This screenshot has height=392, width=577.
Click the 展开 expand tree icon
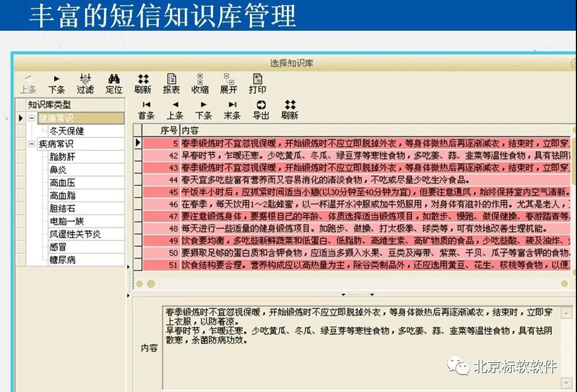pyautogui.click(x=229, y=84)
